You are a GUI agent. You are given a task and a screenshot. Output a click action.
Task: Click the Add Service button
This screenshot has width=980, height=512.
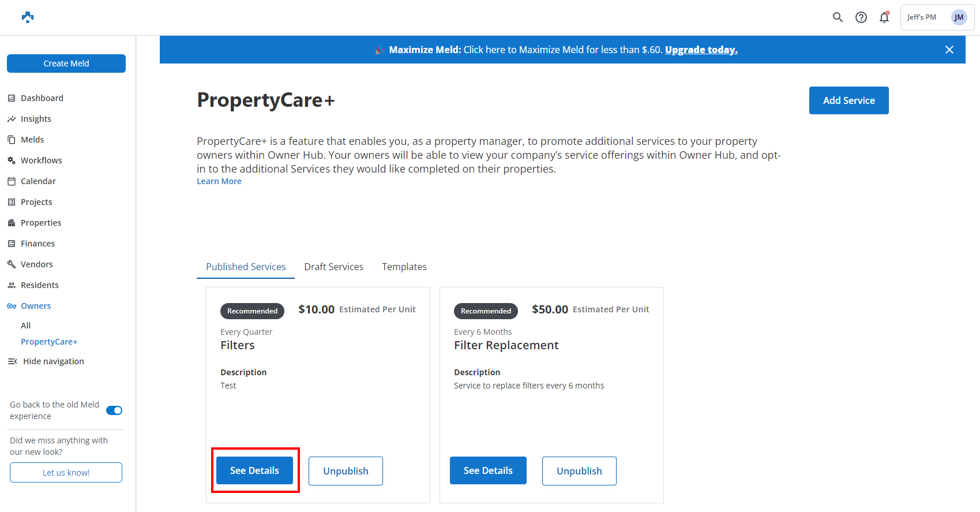click(x=848, y=100)
